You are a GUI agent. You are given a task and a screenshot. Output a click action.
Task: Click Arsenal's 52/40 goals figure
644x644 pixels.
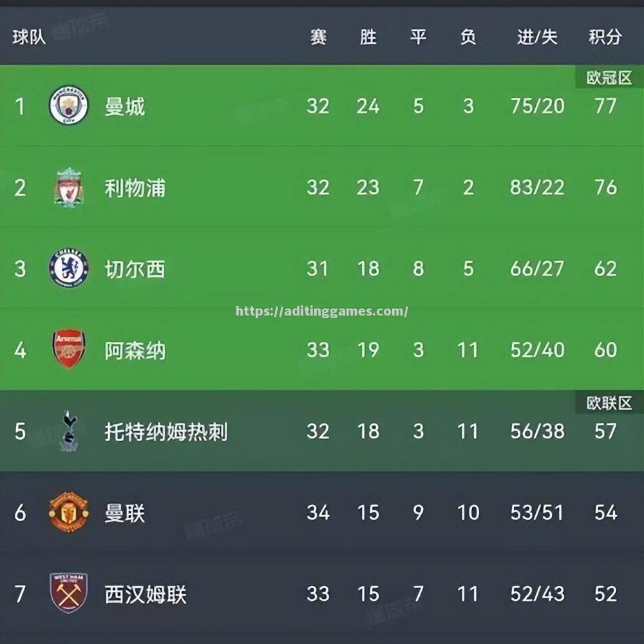coord(537,350)
